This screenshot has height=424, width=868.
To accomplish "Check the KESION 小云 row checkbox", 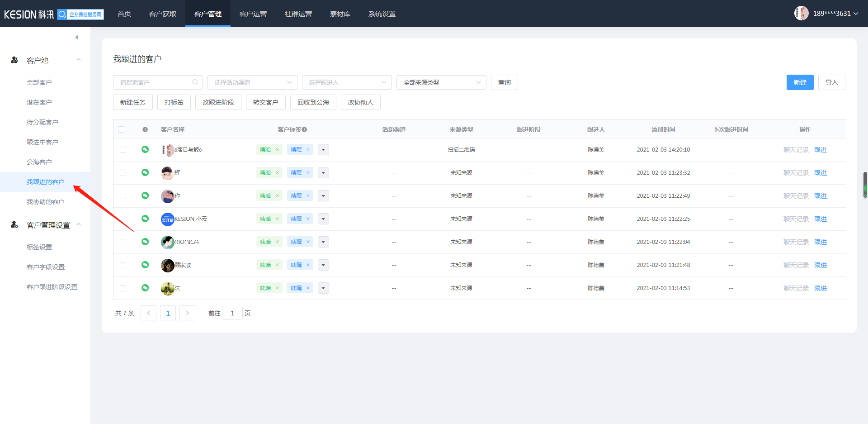I will click(x=123, y=219).
